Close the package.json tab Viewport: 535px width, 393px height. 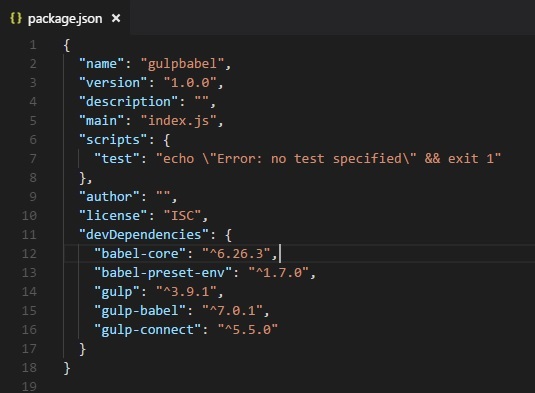click(x=116, y=18)
